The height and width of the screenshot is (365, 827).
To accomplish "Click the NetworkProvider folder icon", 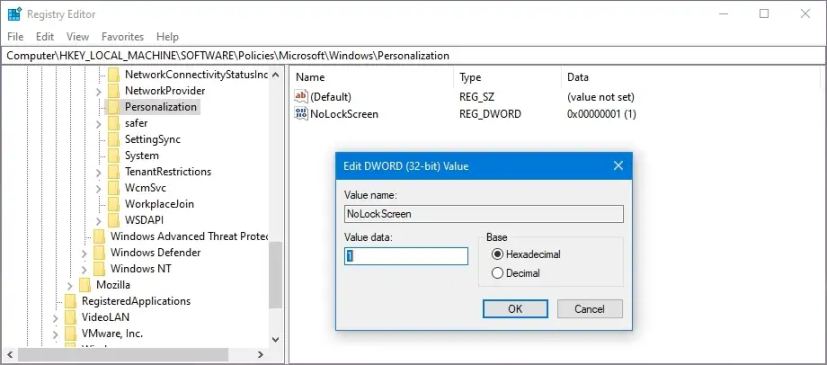I will point(114,91).
